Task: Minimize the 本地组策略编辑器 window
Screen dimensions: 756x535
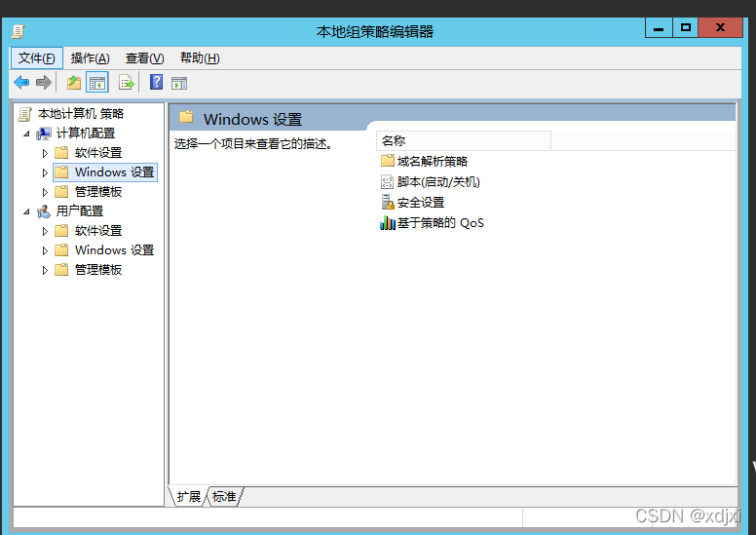Action: [x=659, y=28]
